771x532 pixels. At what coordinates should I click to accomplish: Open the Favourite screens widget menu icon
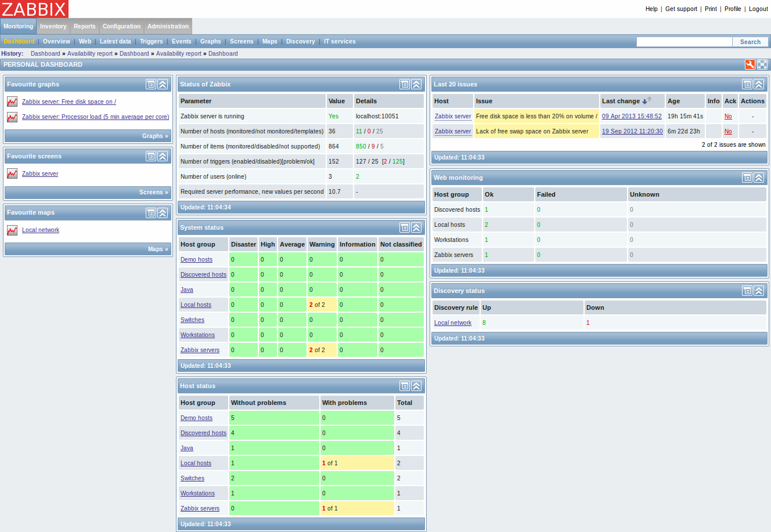point(151,156)
